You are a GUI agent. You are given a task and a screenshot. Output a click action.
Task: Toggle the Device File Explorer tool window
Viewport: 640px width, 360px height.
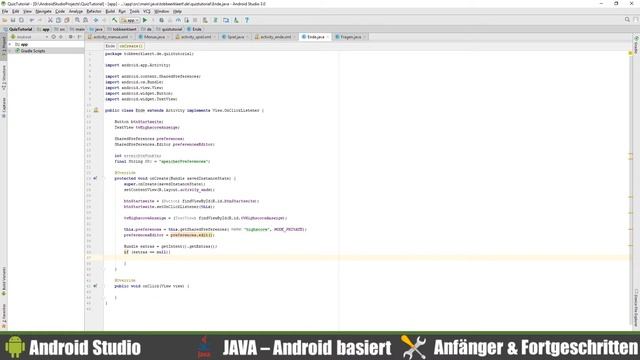[x=636, y=308]
